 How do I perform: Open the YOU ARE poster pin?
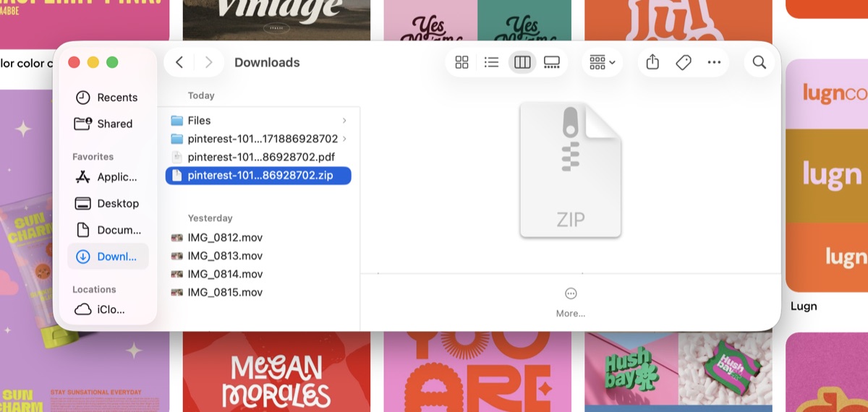477,372
